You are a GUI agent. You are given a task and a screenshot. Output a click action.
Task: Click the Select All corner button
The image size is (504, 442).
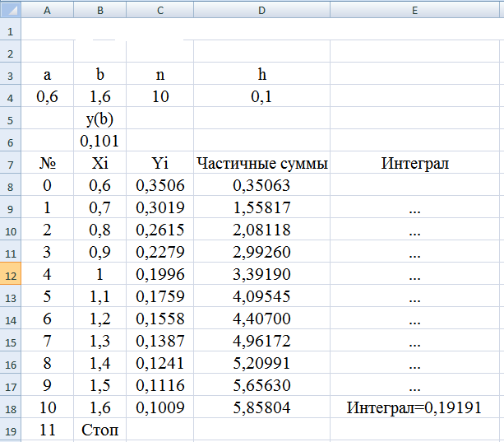pyautogui.click(x=11, y=10)
